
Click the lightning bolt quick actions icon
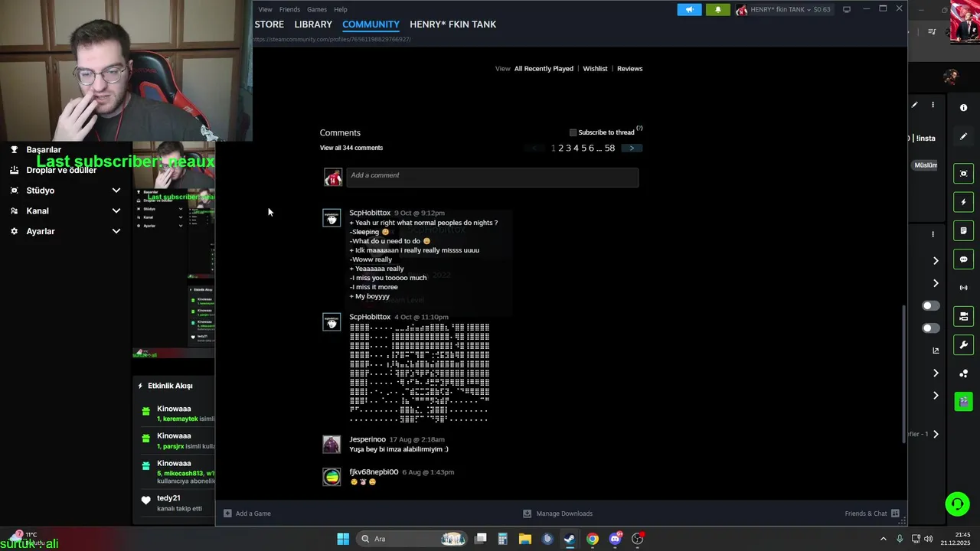click(964, 202)
